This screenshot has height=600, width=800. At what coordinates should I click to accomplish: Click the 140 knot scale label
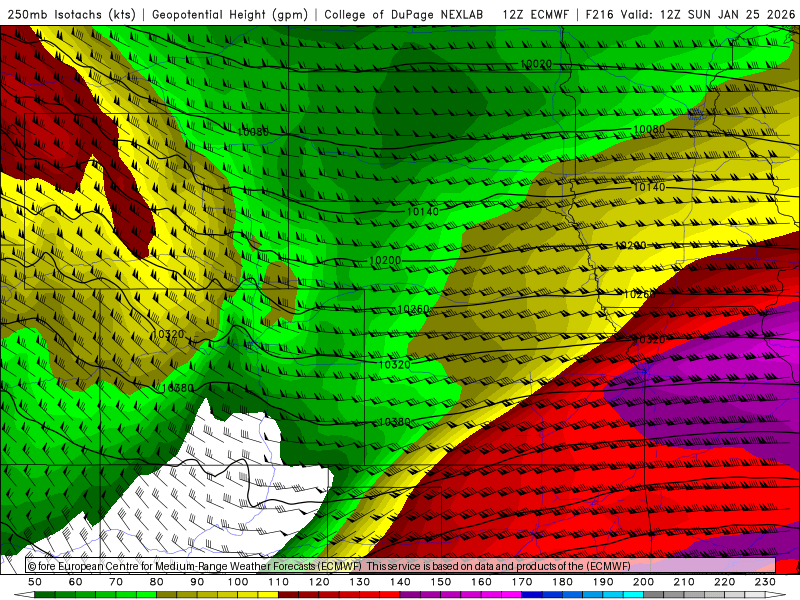tap(400, 582)
